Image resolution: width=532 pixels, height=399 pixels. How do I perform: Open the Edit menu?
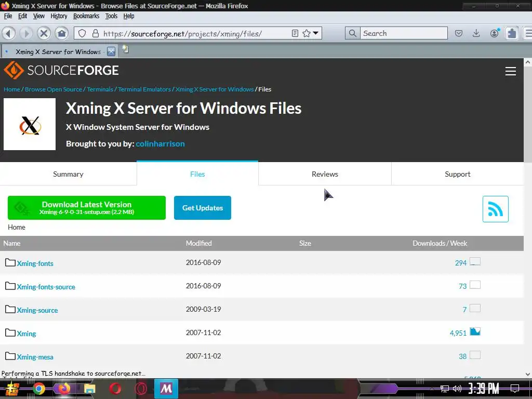(22, 16)
